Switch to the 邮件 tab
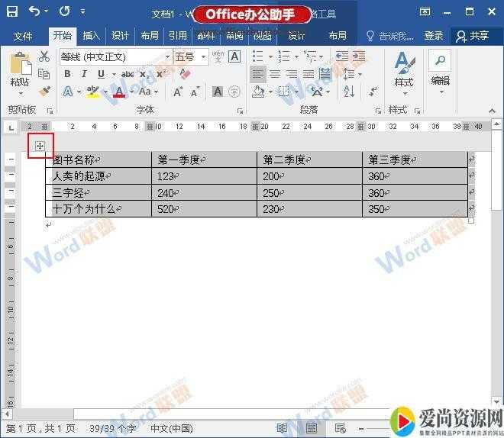 (x=206, y=36)
